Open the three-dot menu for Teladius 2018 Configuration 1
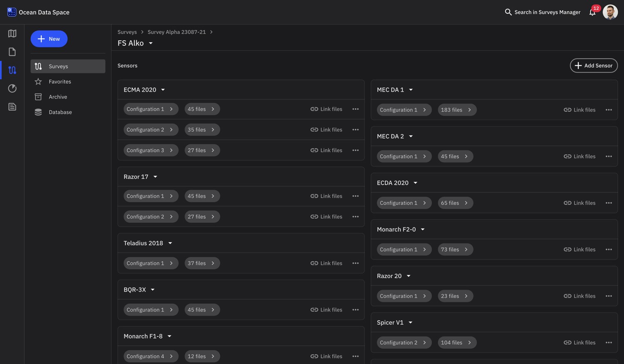 (356, 263)
